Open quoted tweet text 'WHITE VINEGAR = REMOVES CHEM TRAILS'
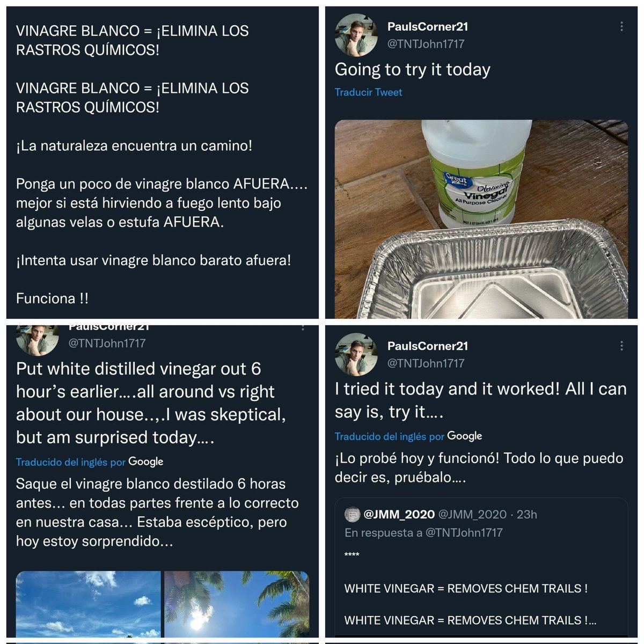644x644 pixels. (x=466, y=589)
